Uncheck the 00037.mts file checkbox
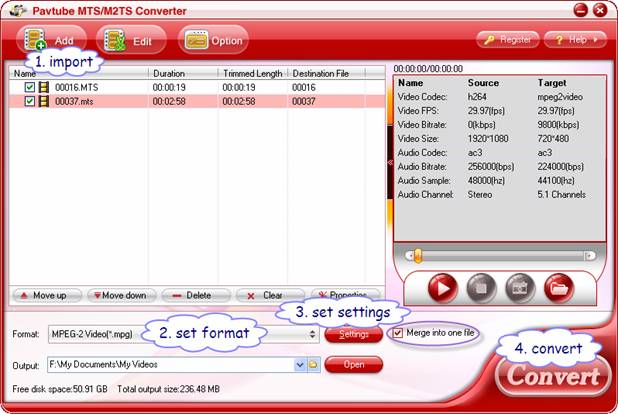This screenshot has width=618, height=414. (x=30, y=101)
